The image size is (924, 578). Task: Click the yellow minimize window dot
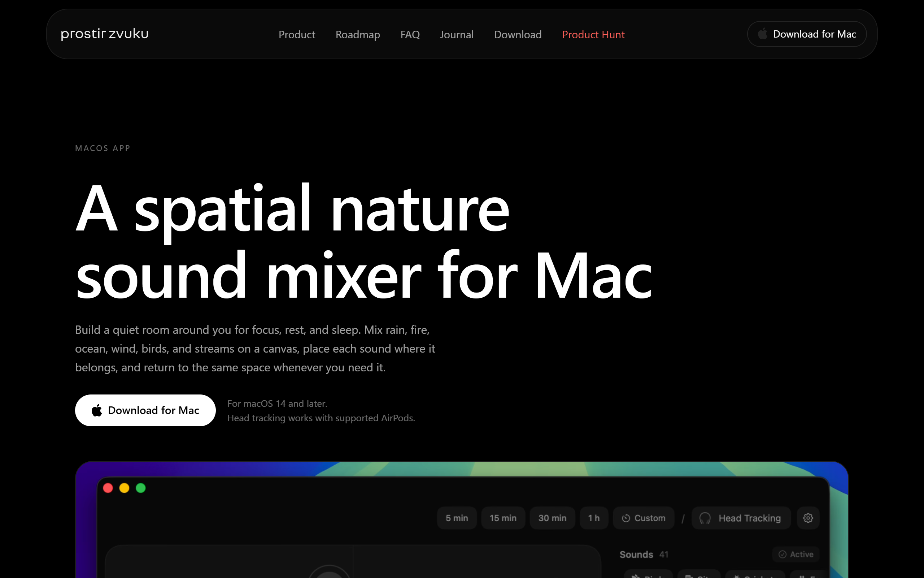(x=125, y=488)
